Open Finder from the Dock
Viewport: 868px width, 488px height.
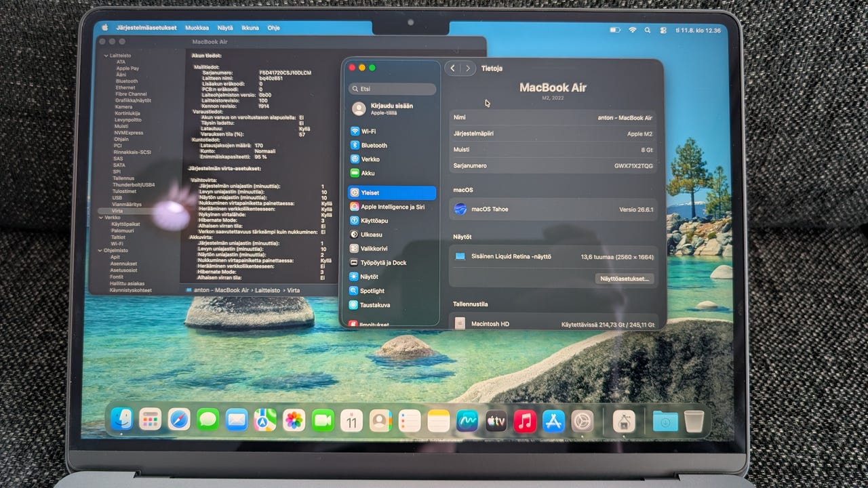pyautogui.click(x=122, y=420)
